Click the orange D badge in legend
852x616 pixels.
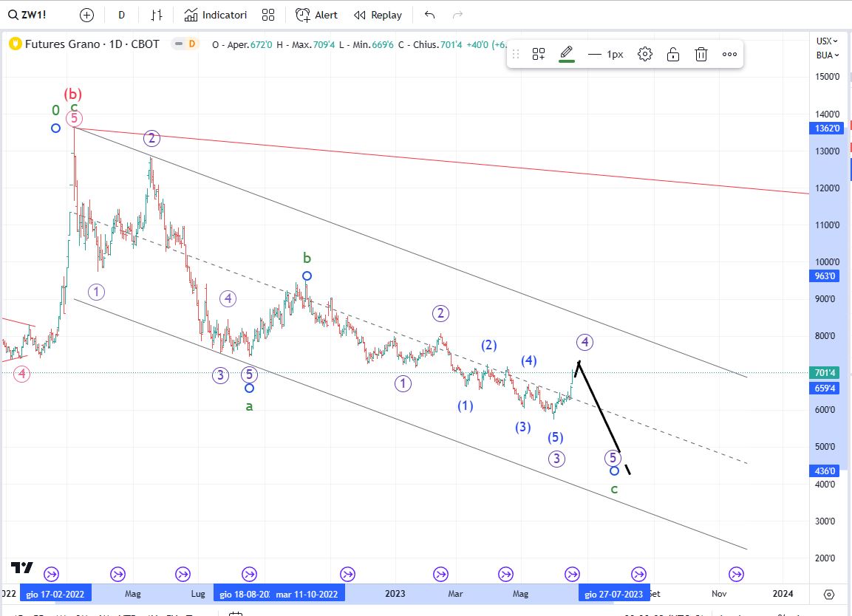click(x=192, y=44)
